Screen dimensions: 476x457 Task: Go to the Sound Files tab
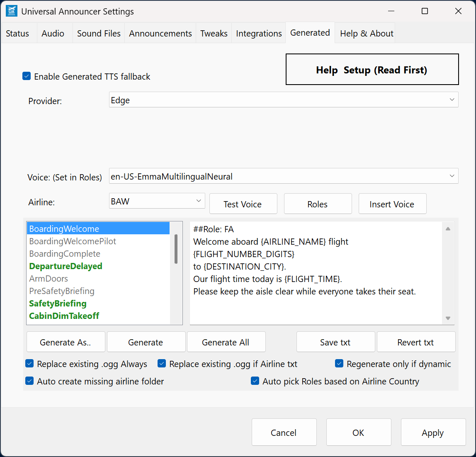(99, 34)
